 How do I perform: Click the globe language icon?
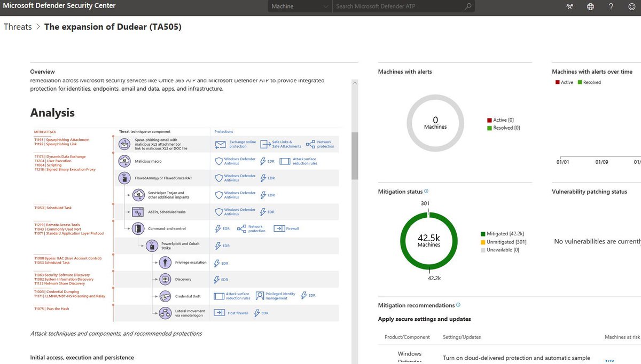tap(590, 6)
